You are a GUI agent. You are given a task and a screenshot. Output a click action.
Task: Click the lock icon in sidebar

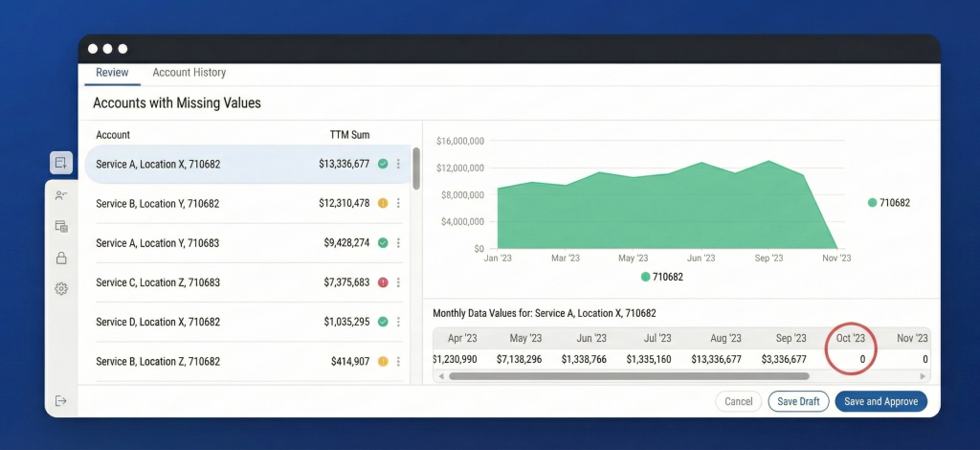coord(61,258)
